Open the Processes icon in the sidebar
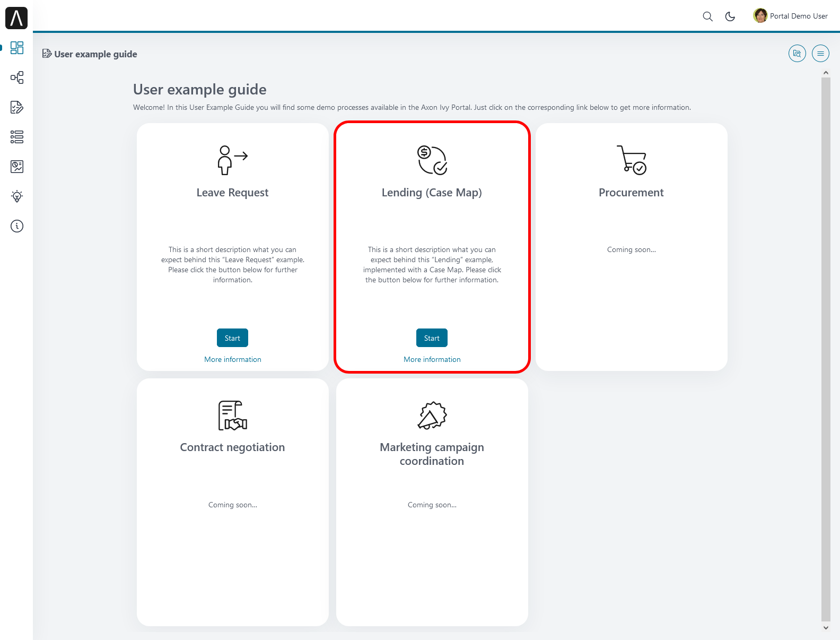840x640 pixels. [x=17, y=77]
